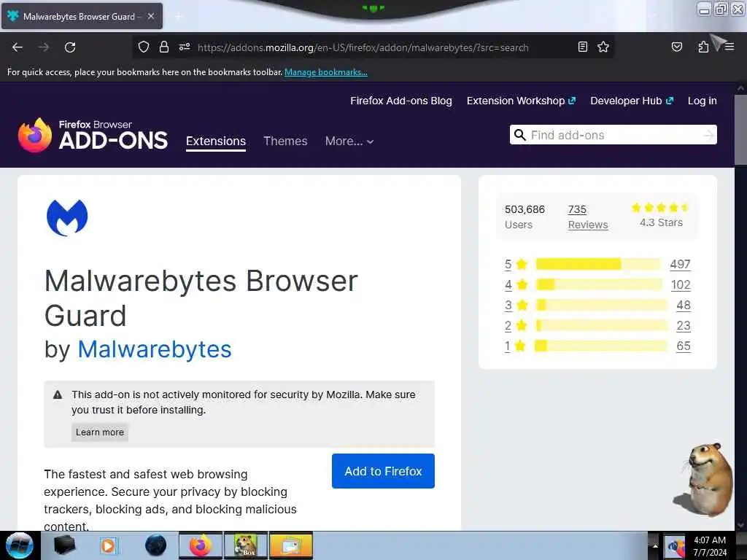
Task: Open a new browser tab
Action: (178, 17)
